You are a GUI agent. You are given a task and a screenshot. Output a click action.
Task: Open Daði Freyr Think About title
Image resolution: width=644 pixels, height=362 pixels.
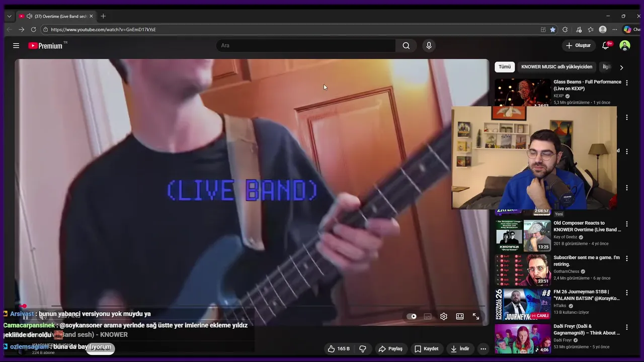(587, 329)
